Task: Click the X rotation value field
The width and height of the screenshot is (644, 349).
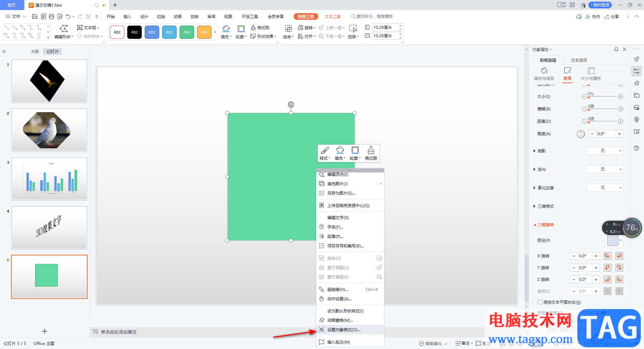Action: tap(585, 256)
